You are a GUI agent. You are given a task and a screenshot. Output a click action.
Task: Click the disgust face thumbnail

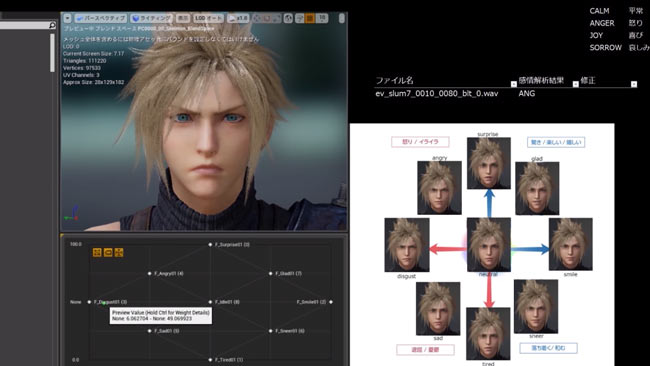click(407, 245)
